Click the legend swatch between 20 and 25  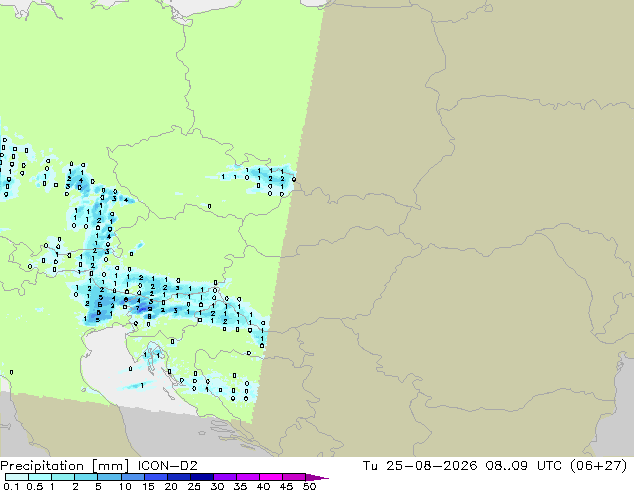(178, 477)
